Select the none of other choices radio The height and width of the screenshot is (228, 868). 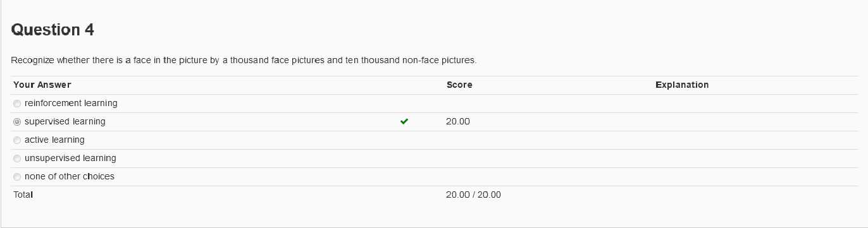pos(17,177)
